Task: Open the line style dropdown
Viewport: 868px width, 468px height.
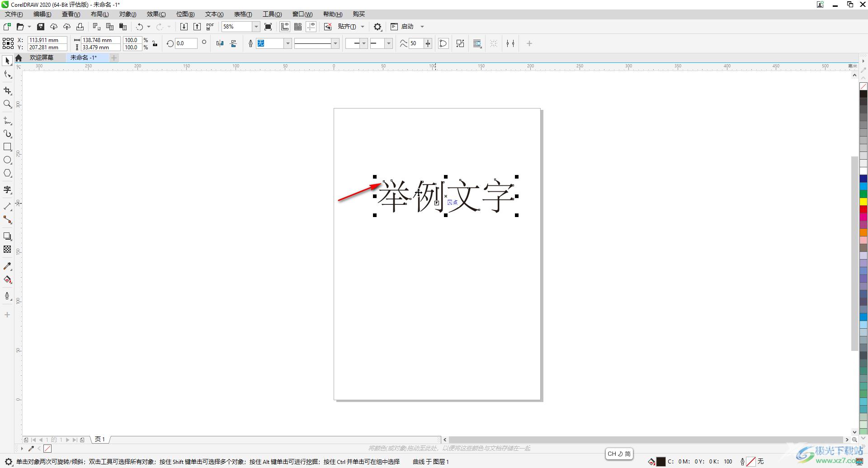Action: click(335, 43)
